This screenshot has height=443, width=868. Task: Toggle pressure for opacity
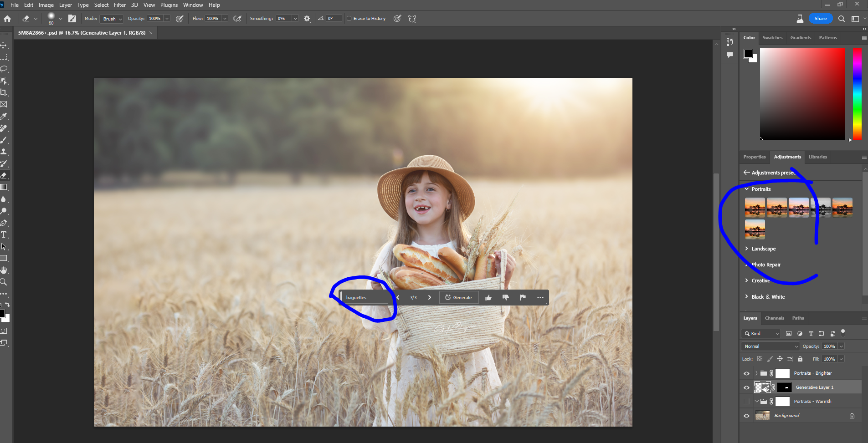pos(180,19)
